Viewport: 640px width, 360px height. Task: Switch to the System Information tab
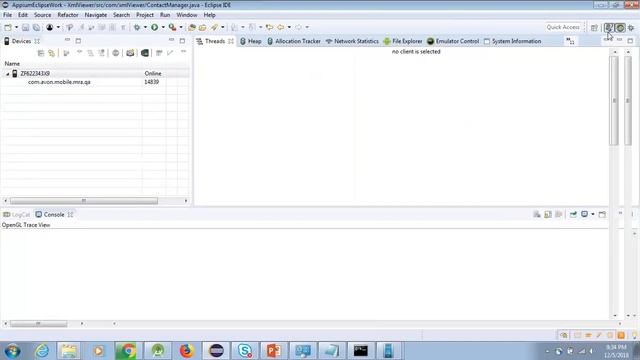point(513,41)
